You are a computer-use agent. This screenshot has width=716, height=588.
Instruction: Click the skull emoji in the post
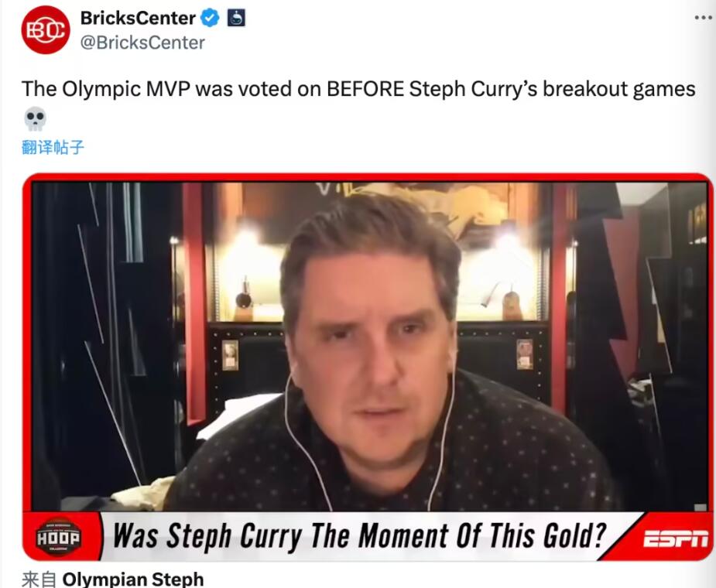click(35, 119)
